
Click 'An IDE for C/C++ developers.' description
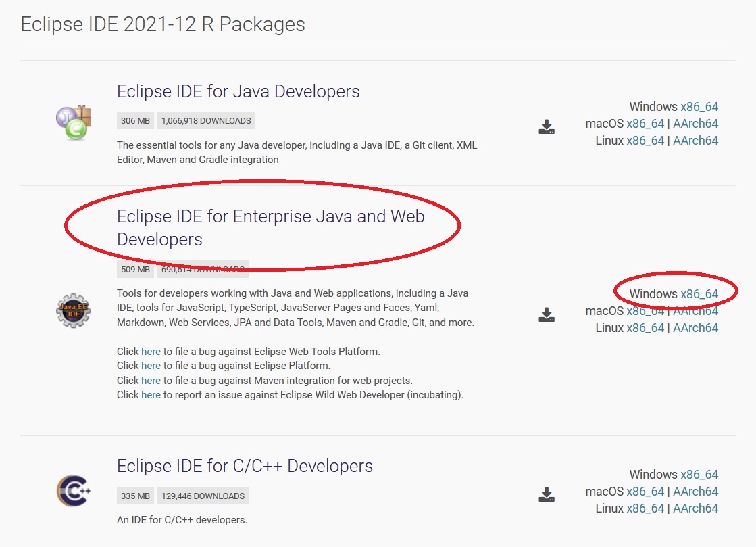click(x=182, y=520)
